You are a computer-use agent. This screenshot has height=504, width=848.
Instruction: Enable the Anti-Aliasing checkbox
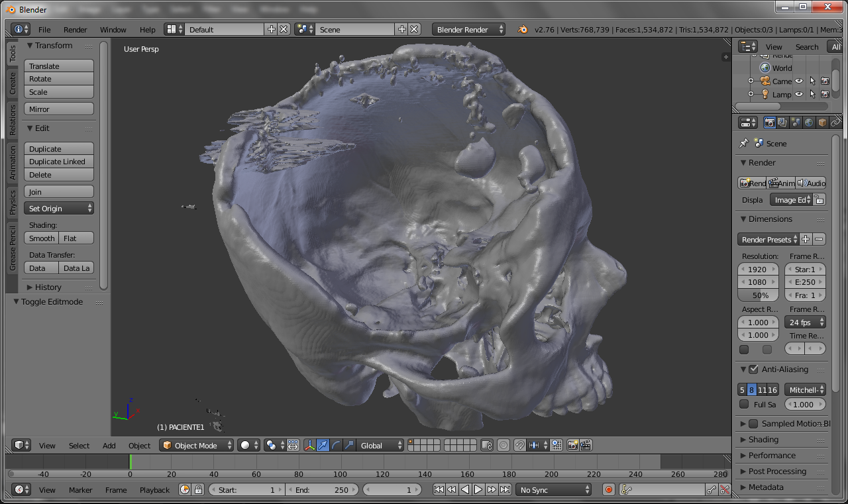(753, 370)
